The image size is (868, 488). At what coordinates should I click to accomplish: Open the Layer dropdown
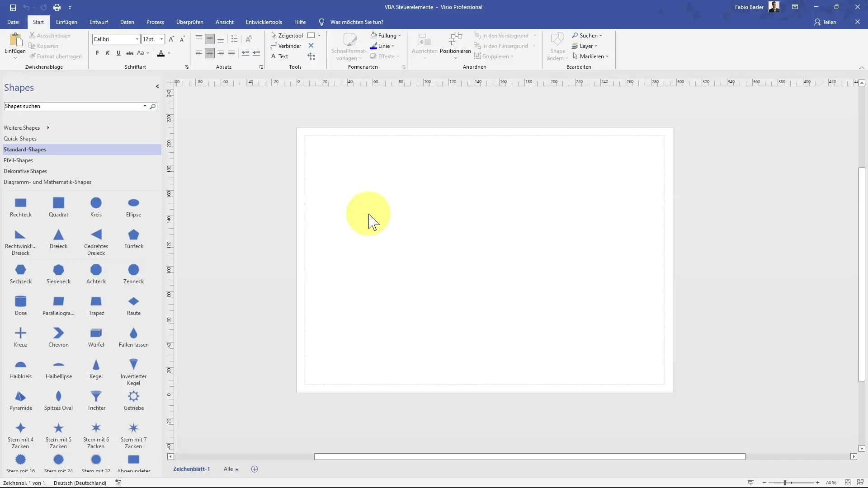[585, 46]
